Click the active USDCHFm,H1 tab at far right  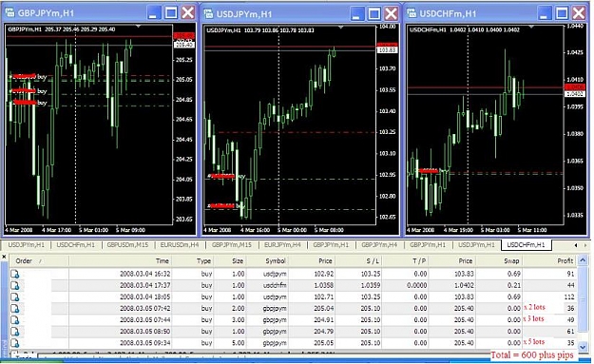(x=526, y=245)
